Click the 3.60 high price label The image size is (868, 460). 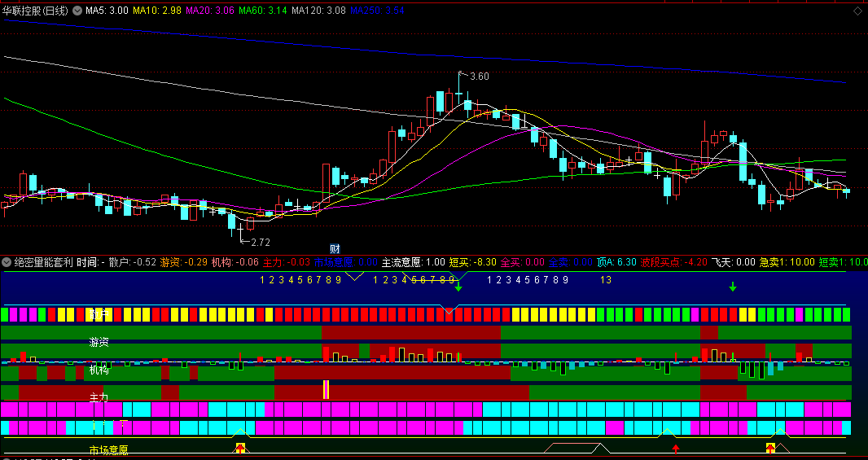pos(480,77)
